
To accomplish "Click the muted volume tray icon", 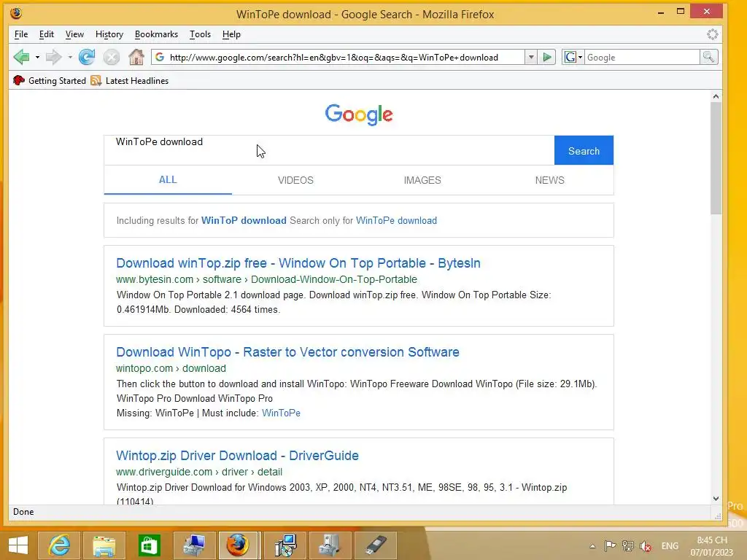I will click(x=646, y=545).
